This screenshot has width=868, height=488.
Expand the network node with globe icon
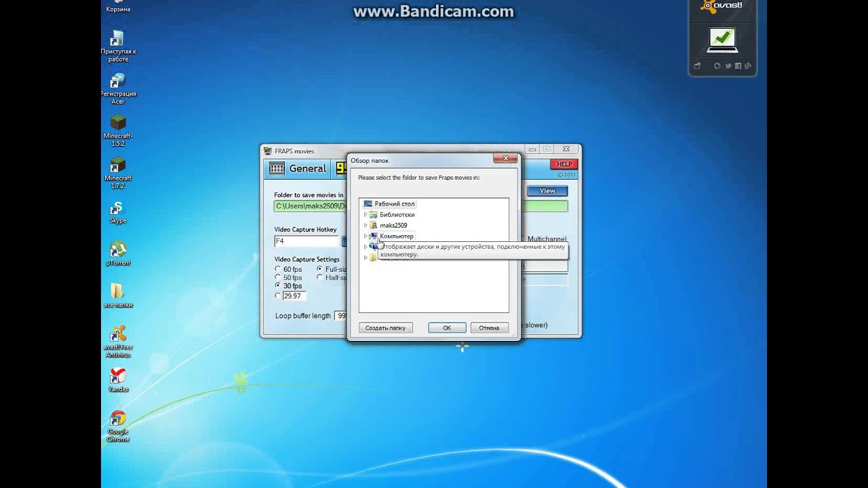tap(366, 247)
